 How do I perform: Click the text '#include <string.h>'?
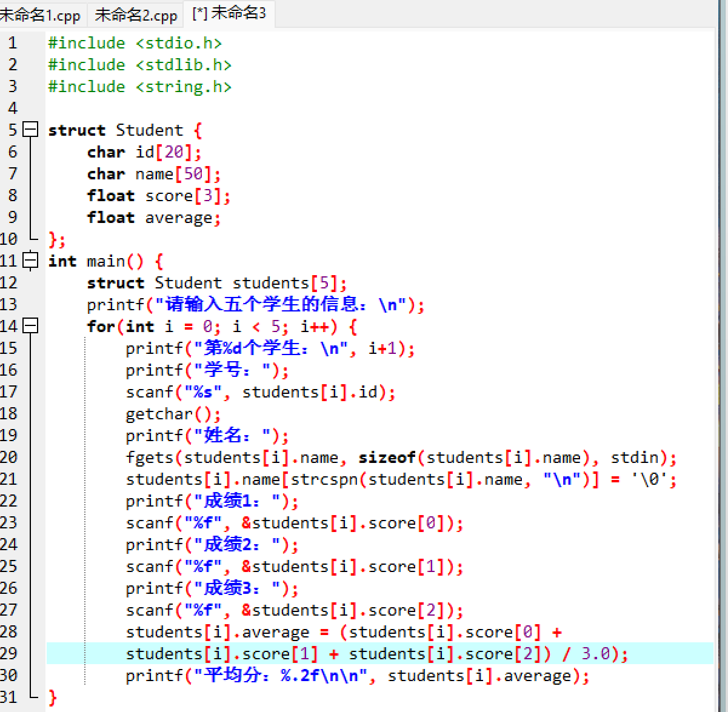pos(140,87)
